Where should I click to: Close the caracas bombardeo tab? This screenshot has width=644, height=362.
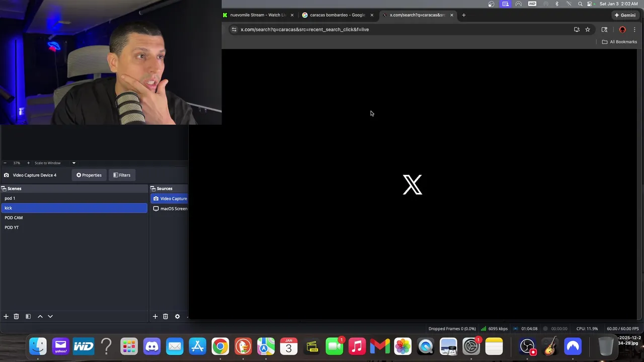coord(372,15)
